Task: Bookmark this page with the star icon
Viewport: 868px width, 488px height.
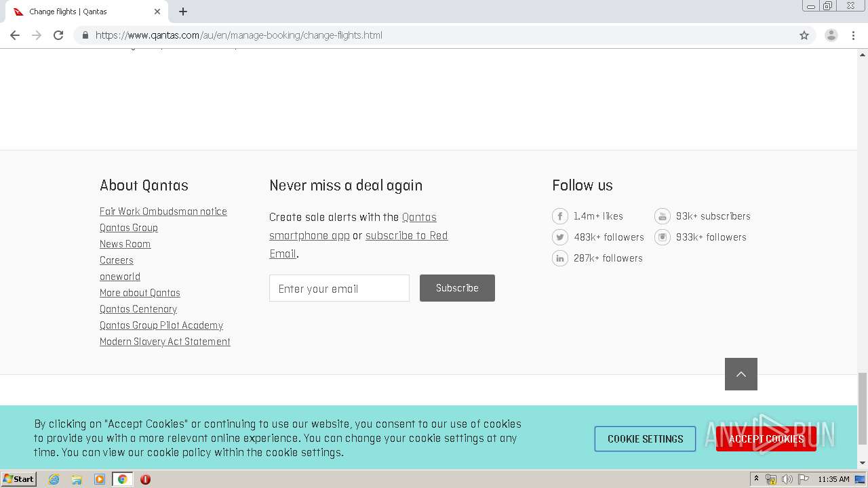Action: coord(804,35)
